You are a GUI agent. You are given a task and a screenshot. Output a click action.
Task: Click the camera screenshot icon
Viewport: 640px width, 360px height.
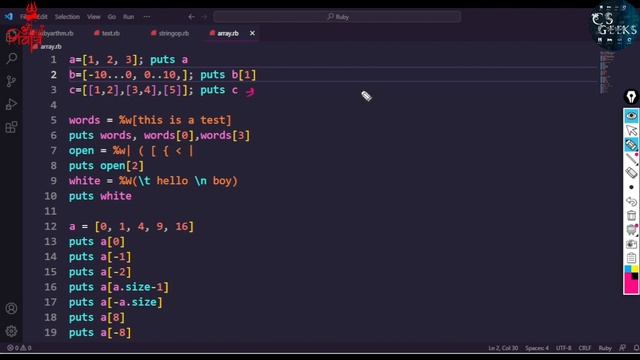pyautogui.click(x=631, y=244)
